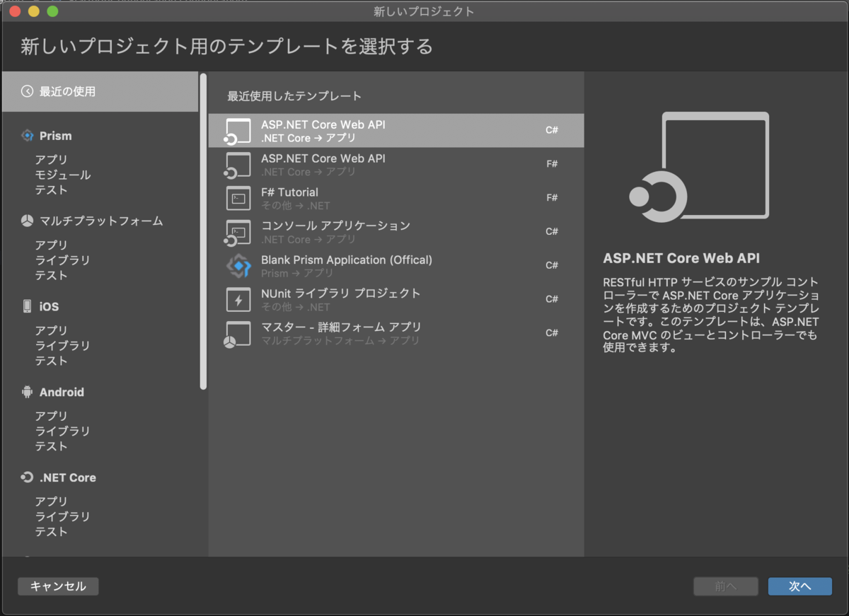This screenshot has height=616, width=849.
Task: Open テスト under Prism
Action: click(52, 190)
